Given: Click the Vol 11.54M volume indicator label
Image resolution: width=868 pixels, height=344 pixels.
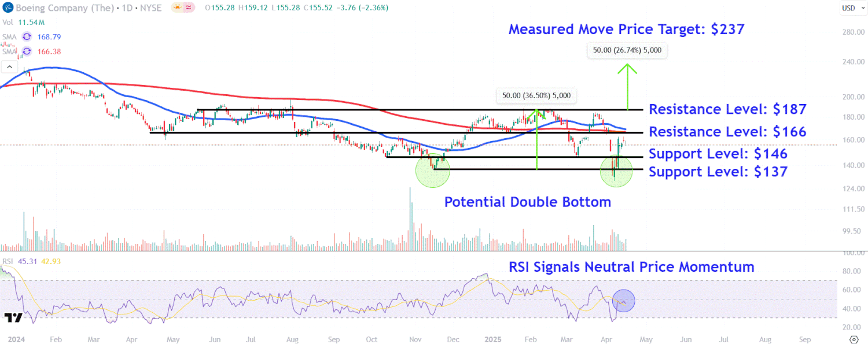Looking at the screenshot, I should tap(24, 22).
